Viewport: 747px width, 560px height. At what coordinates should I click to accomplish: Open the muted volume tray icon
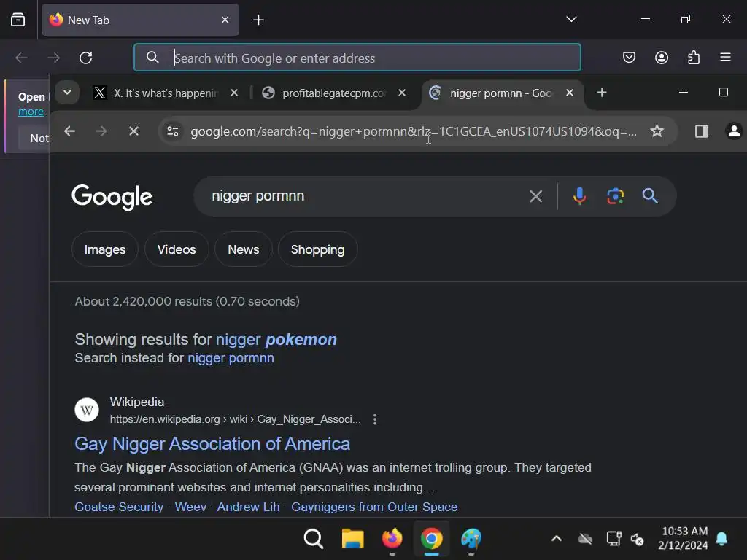(637, 539)
